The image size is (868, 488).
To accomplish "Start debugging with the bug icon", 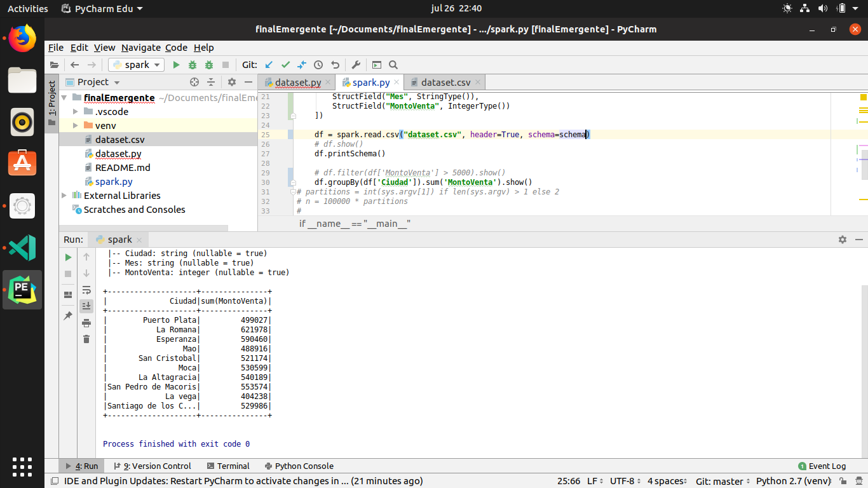I will tap(193, 64).
